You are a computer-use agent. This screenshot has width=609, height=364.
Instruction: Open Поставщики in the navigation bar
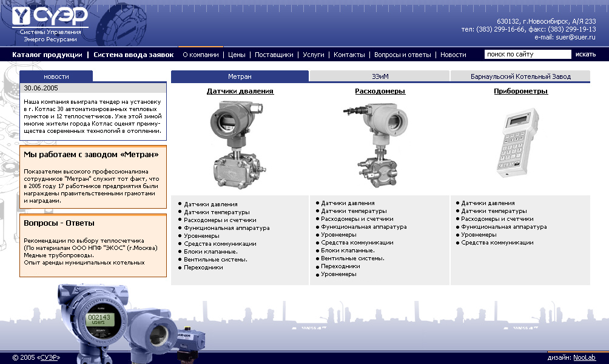pos(274,55)
